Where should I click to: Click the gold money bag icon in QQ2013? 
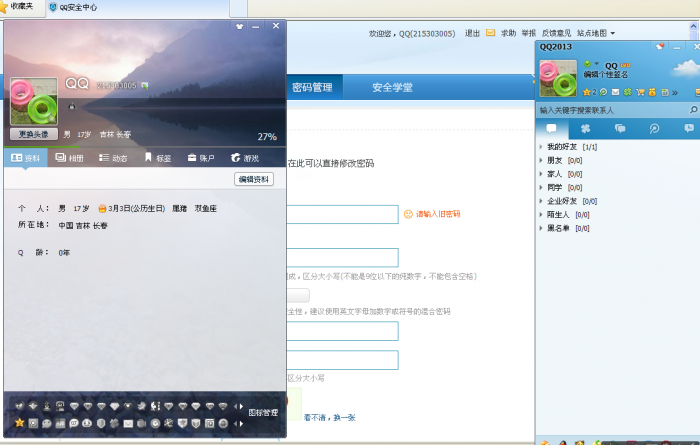coord(652,92)
